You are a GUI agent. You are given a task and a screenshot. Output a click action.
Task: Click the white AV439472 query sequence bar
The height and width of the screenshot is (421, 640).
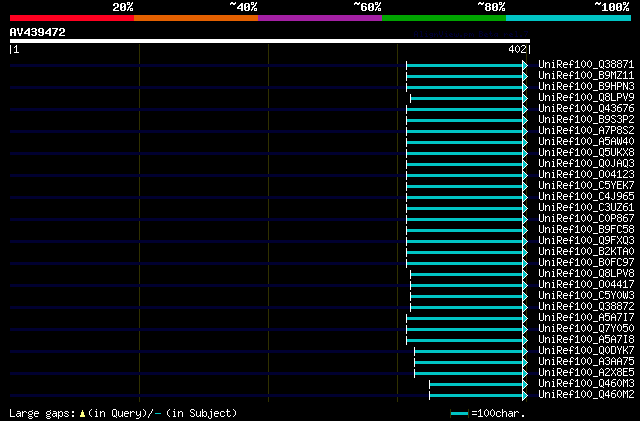(x=270, y=41)
